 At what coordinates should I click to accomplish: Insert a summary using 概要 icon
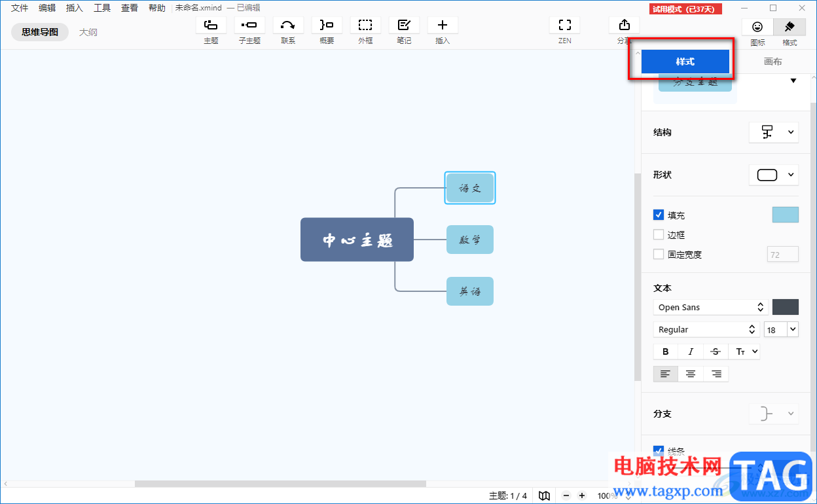[x=327, y=25]
